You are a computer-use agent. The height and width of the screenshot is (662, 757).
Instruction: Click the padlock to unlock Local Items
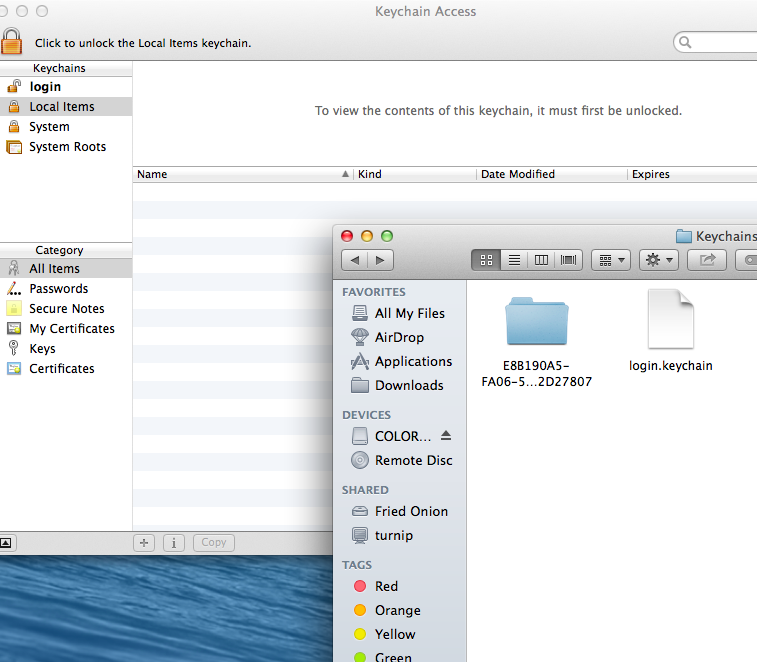[12, 41]
